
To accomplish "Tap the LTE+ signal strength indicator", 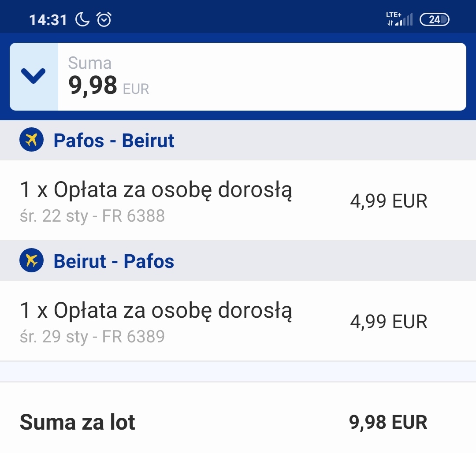I will pyautogui.click(x=399, y=19).
